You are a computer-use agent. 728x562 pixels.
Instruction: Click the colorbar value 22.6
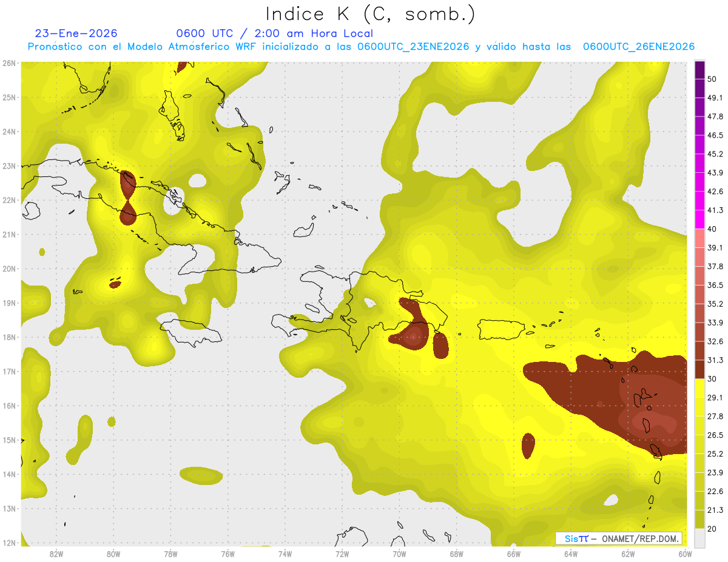715,491
